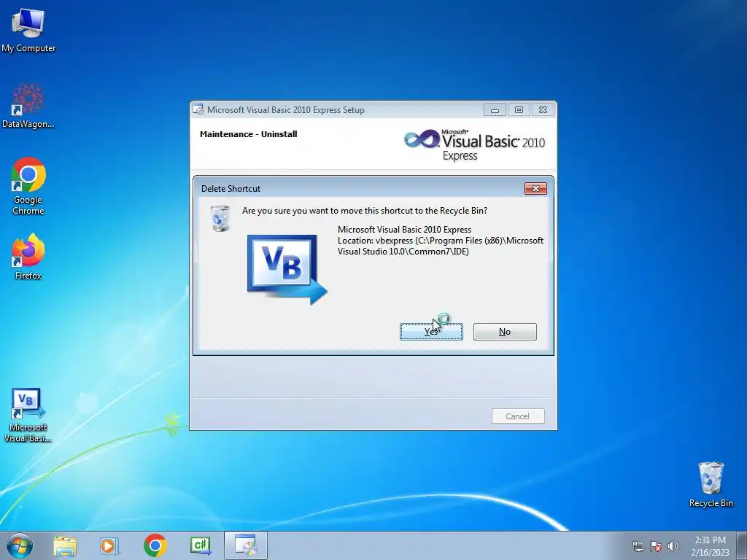Select the DataWagon desktop shortcut

[28, 106]
